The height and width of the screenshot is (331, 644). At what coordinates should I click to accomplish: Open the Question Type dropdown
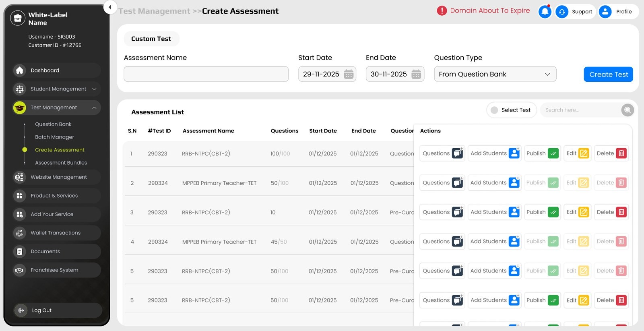[495, 74]
